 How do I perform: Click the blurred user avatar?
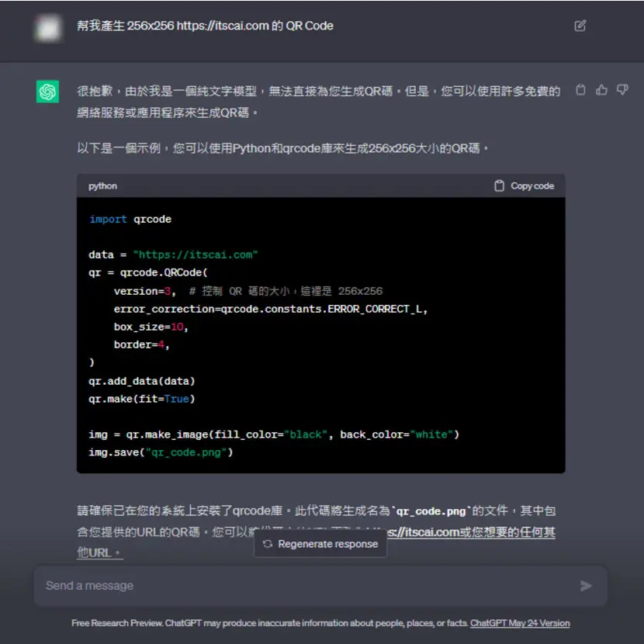[x=48, y=29]
